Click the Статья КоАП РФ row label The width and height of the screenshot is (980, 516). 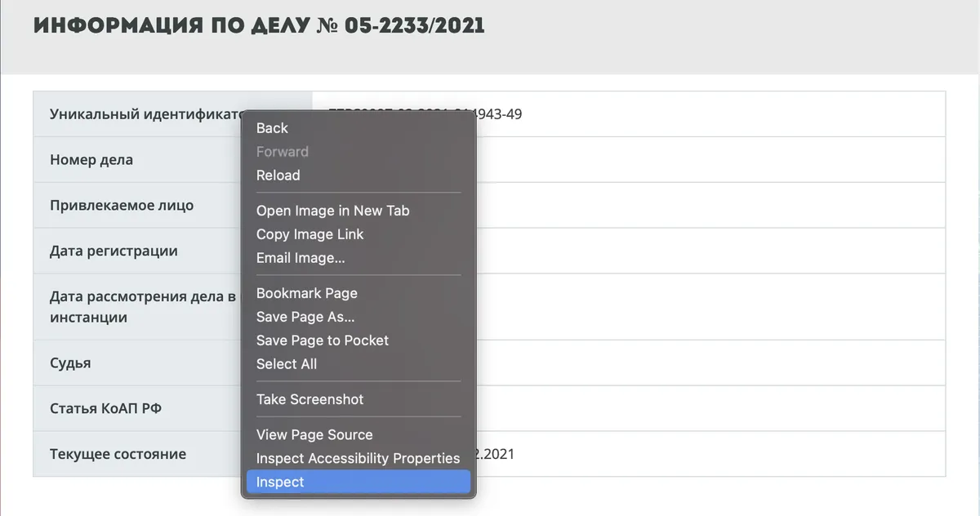[x=105, y=408]
